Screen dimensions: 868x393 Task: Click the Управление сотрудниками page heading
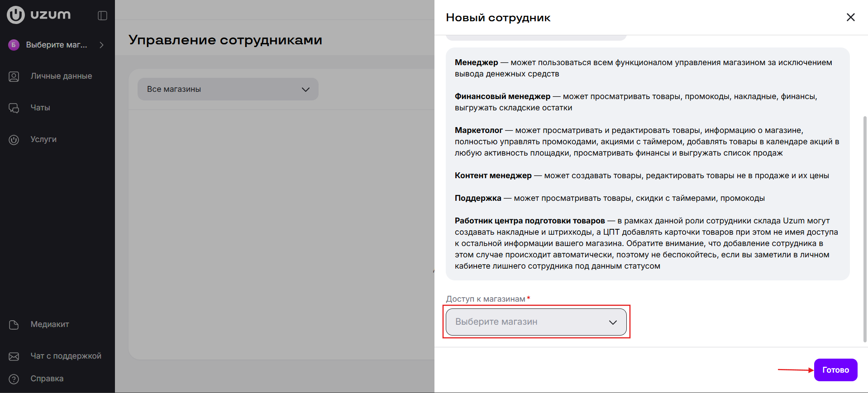pos(225,40)
